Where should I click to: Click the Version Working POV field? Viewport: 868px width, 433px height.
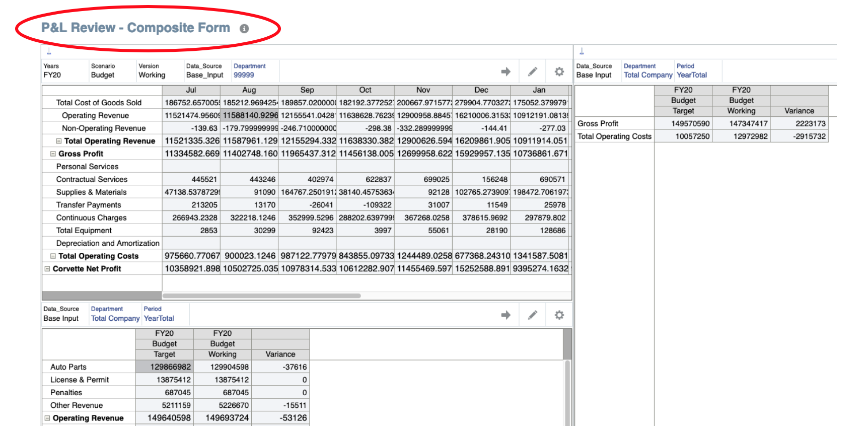tap(159, 70)
